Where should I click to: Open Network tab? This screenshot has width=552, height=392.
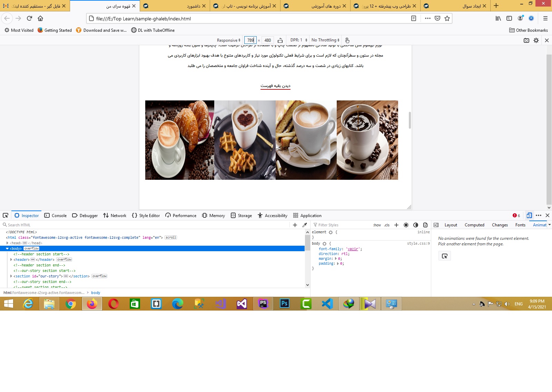(x=115, y=215)
